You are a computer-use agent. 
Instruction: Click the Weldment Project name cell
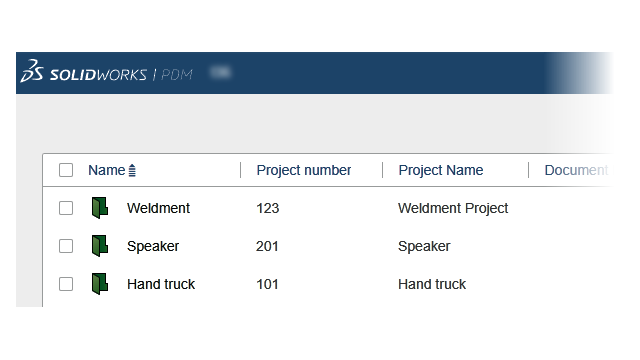coord(453,208)
